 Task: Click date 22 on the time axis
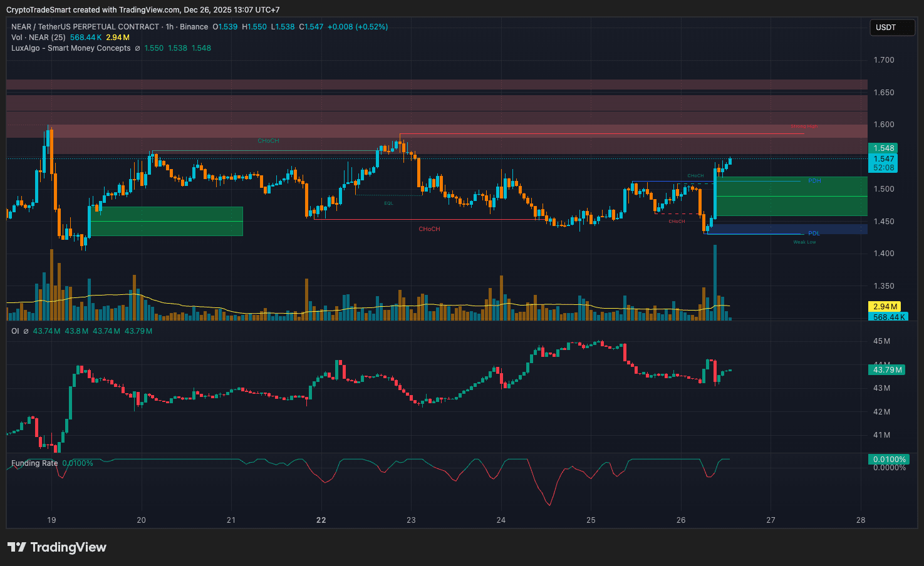321,520
